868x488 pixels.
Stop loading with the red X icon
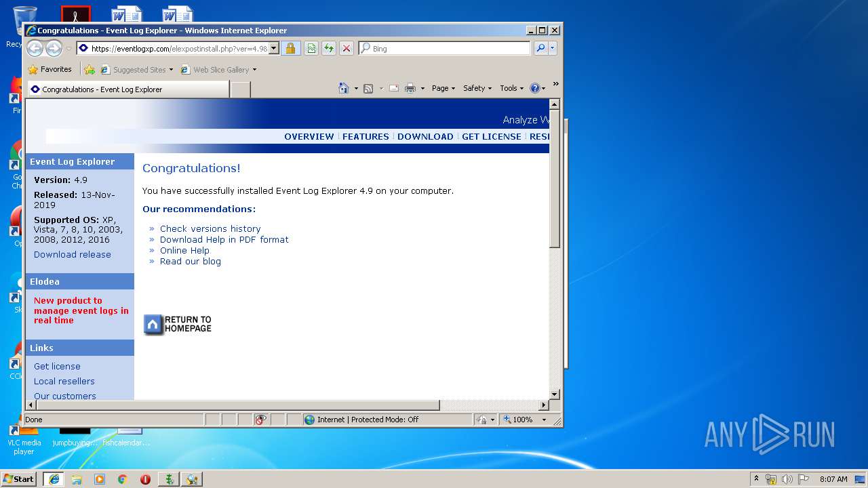tap(346, 48)
